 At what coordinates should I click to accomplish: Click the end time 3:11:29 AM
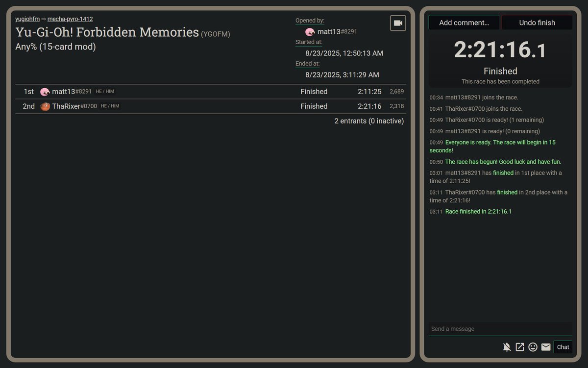pyautogui.click(x=342, y=75)
